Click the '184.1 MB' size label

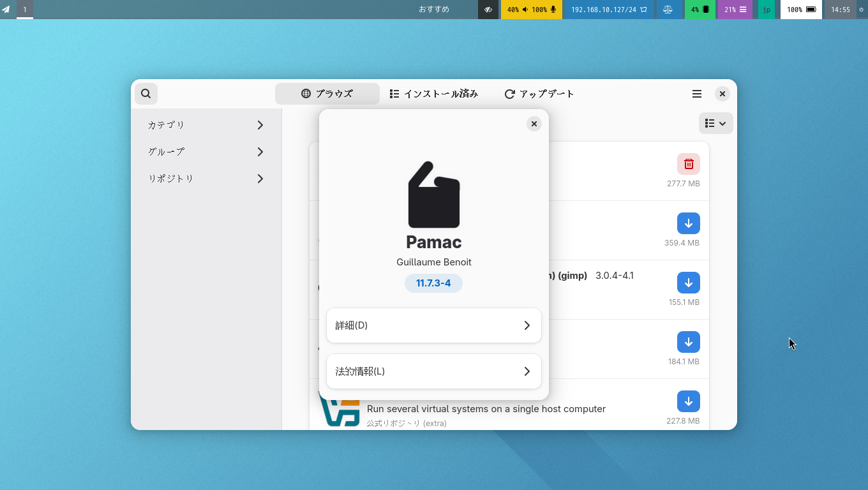click(684, 362)
